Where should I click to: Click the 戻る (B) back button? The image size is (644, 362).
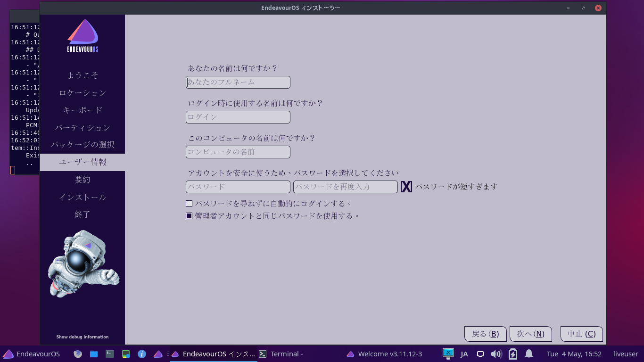(486, 334)
